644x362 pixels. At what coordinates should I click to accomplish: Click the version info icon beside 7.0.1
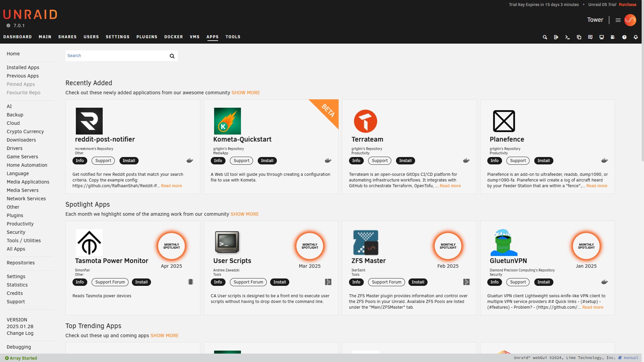pos(8,25)
